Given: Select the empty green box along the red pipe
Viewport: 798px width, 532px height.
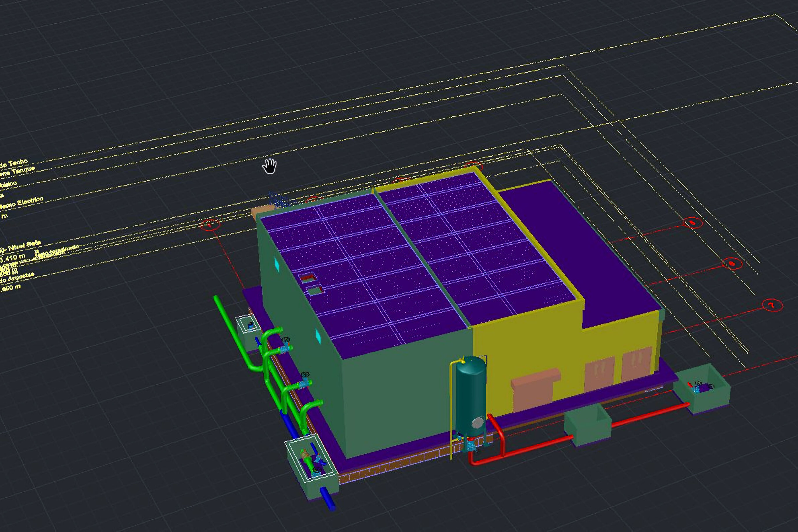Looking at the screenshot, I should tap(588, 425).
